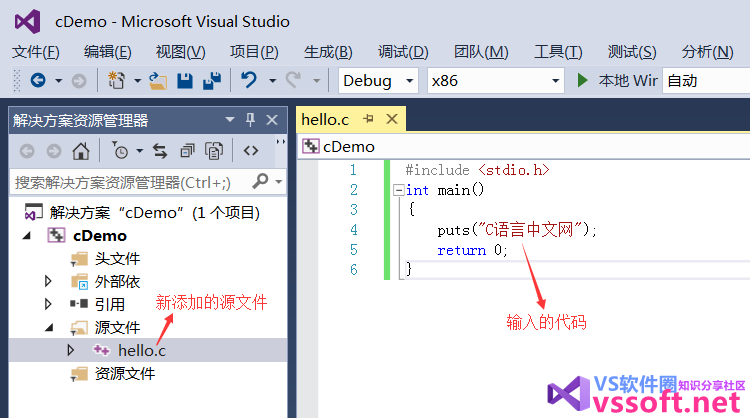Toggle auto-hide pin on Solution Explorer
750x418 pixels.
[x=250, y=120]
